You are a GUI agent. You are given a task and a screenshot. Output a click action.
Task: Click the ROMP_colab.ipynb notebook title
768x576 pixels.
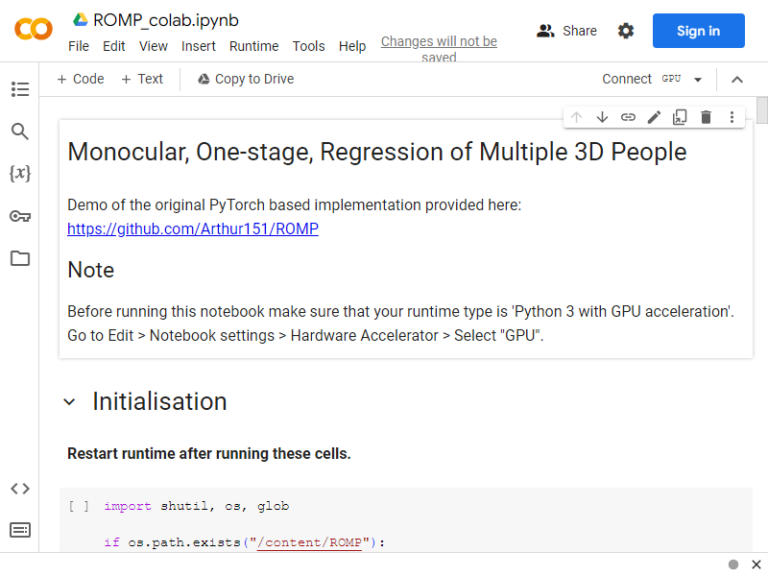pyautogui.click(x=166, y=20)
